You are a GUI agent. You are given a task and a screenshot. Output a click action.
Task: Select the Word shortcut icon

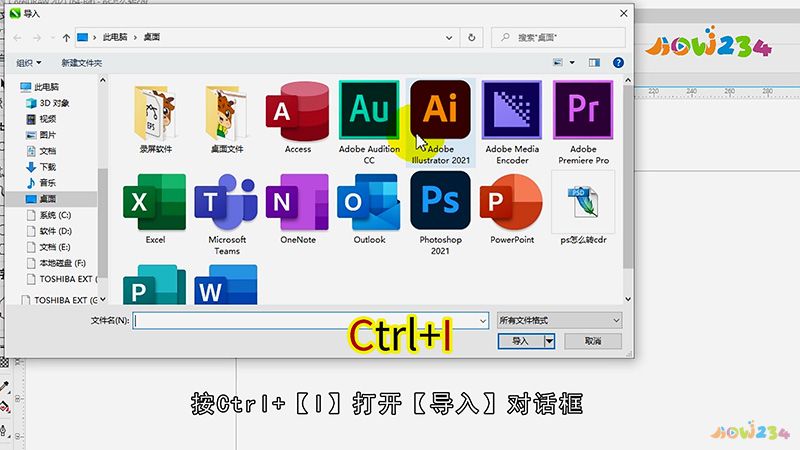pos(226,285)
